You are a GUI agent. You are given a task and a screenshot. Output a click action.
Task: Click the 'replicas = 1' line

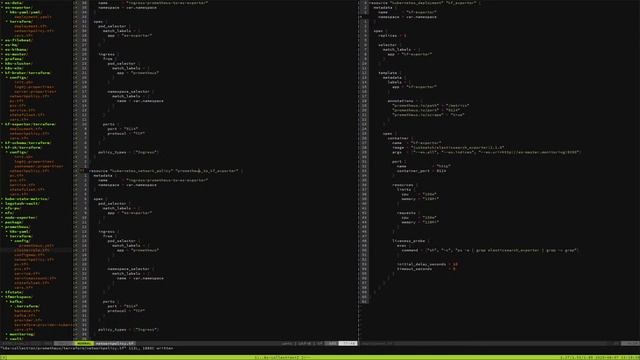(392, 36)
